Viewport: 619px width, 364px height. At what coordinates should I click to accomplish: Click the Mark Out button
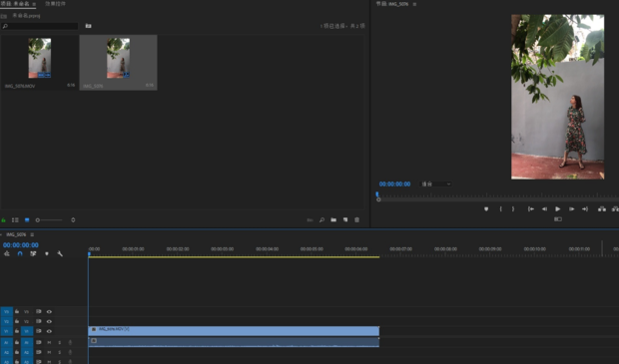(513, 209)
